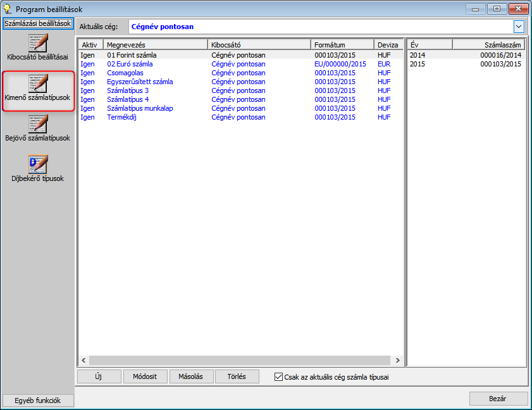Select year 2014 row
Screen dimensions: 532x410
(x=466, y=55)
